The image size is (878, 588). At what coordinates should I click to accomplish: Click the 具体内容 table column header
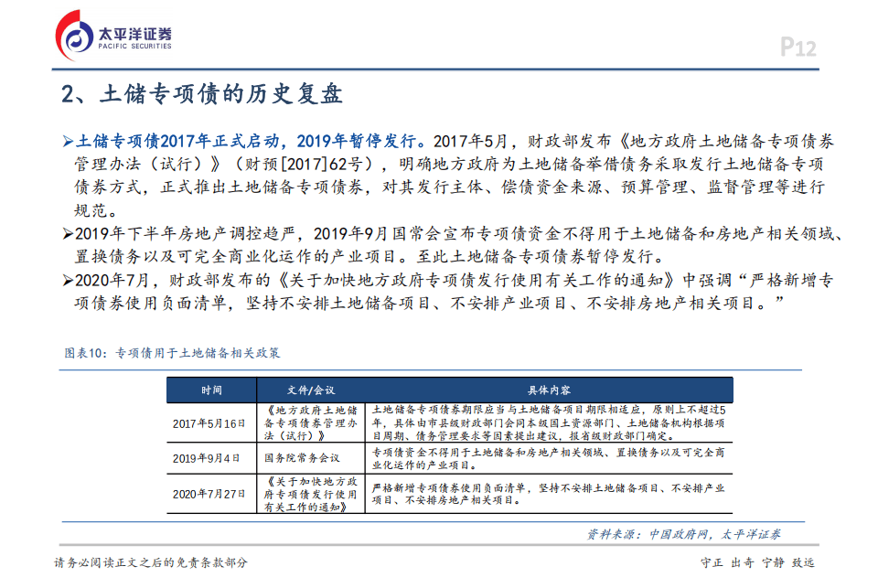tap(549, 390)
